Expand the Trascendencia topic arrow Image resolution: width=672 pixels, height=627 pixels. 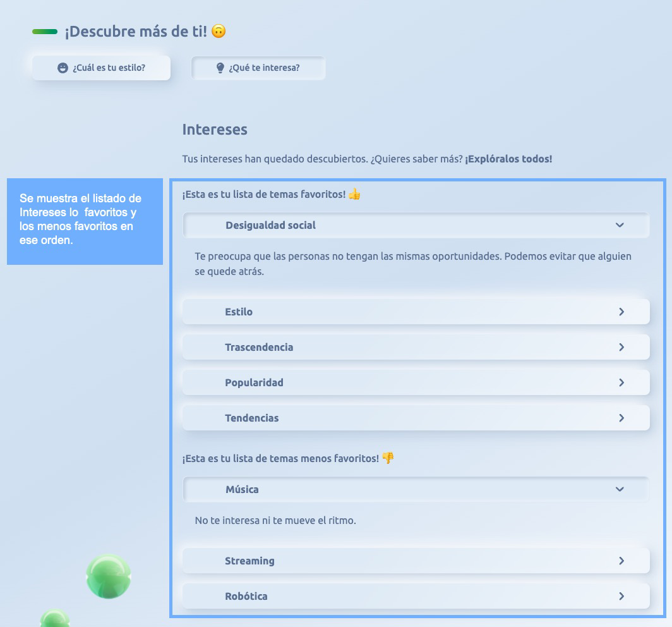[621, 347]
